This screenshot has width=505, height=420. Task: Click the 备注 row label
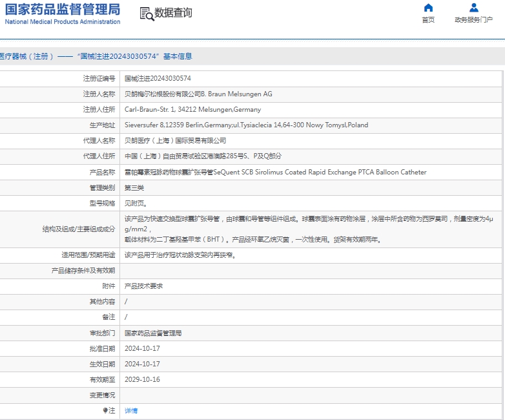coord(109,317)
